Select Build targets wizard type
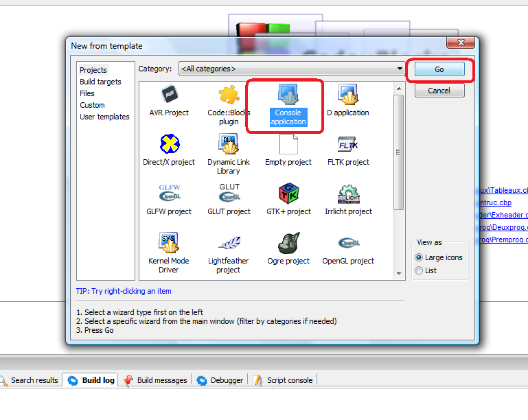Image resolution: width=528 pixels, height=420 pixels. tap(100, 82)
